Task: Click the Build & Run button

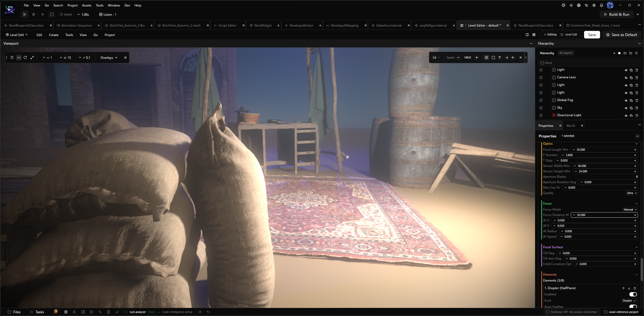Action: point(616,14)
